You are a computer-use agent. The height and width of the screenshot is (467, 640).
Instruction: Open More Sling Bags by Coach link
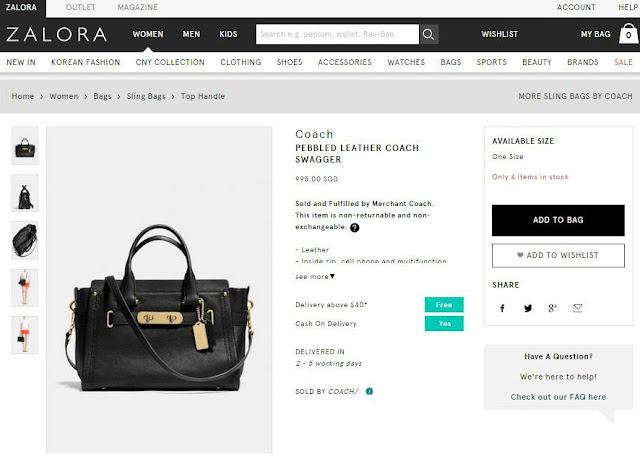click(x=575, y=96)
